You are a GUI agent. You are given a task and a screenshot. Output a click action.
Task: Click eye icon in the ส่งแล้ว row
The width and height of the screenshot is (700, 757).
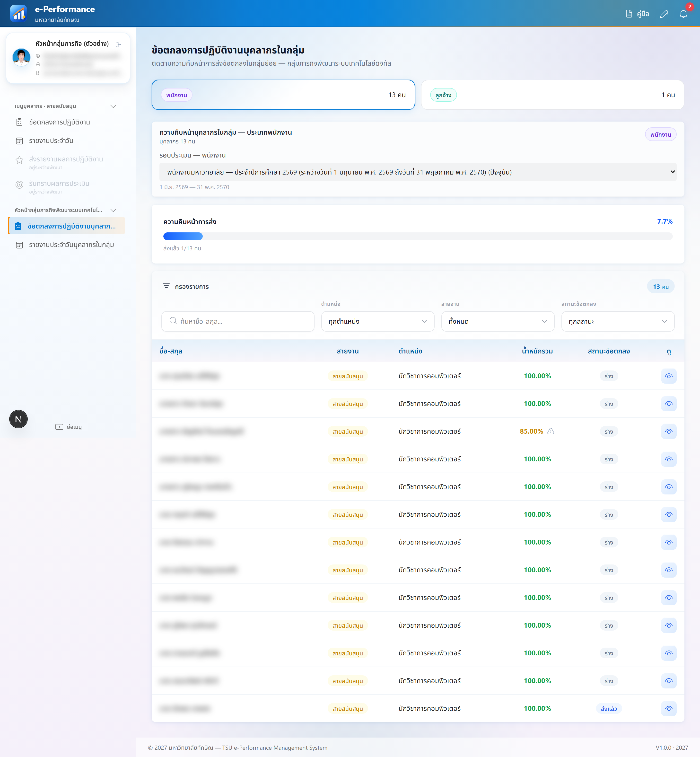click(x=669, y=708)
